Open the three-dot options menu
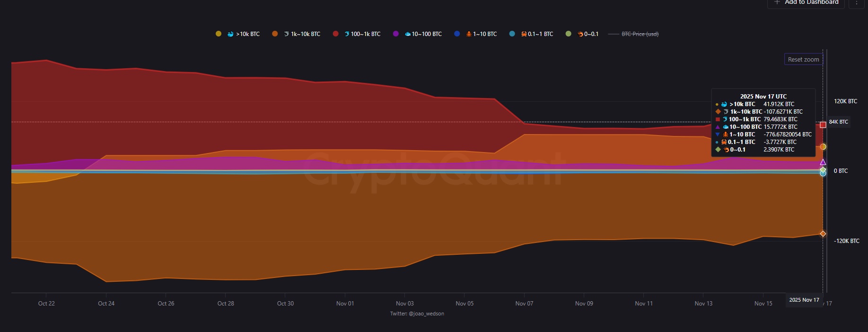Viewport: 868px width, 332px height. pyautogui.click(x=856, y=2)
